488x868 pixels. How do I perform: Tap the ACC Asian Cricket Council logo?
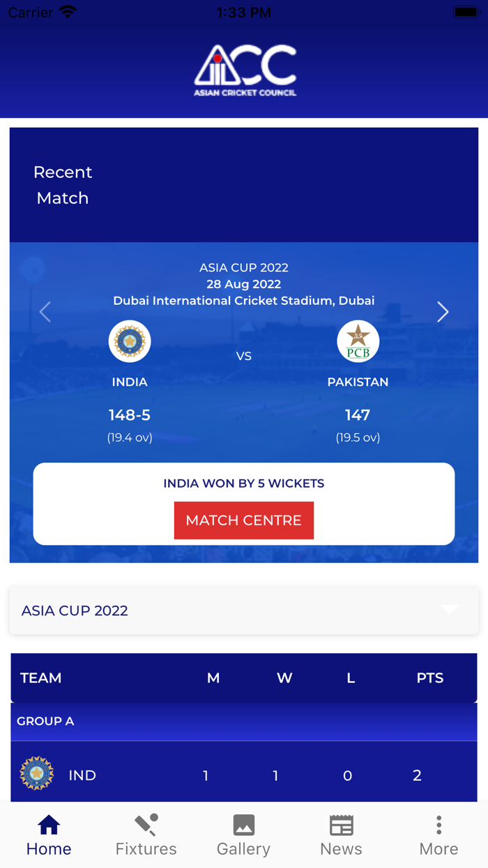click(x=245, y=70)
